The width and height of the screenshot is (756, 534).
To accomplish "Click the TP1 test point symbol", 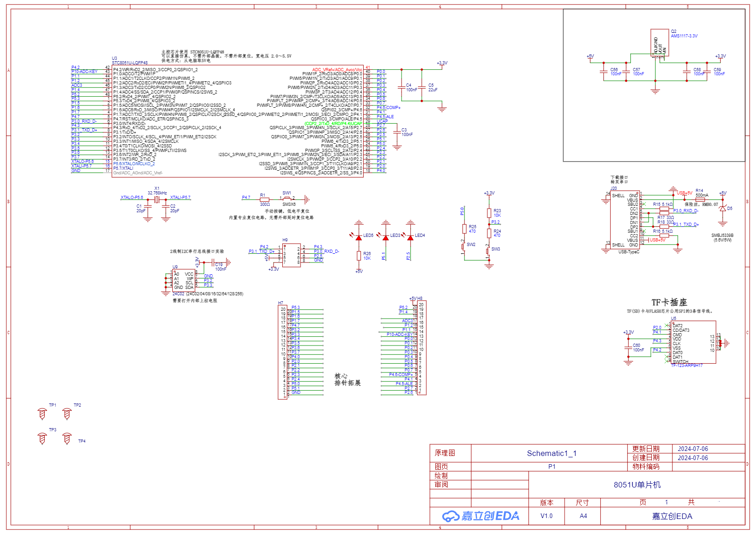I will click(x=42, y=414).
